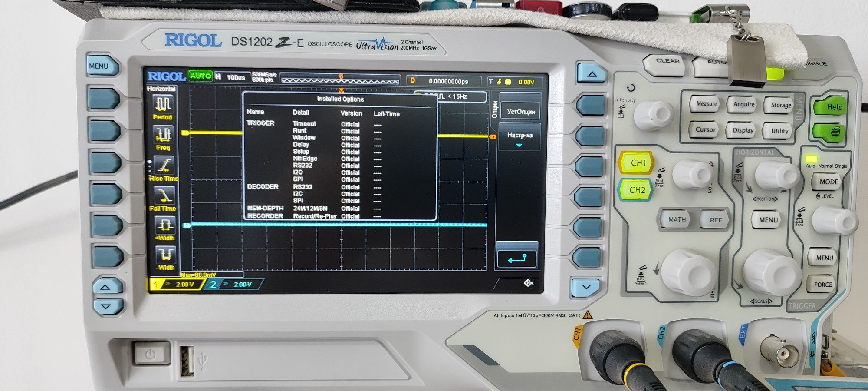
Task: Click the orange D delay indicator
Action: pyautogui.click(x=412, y=80)
